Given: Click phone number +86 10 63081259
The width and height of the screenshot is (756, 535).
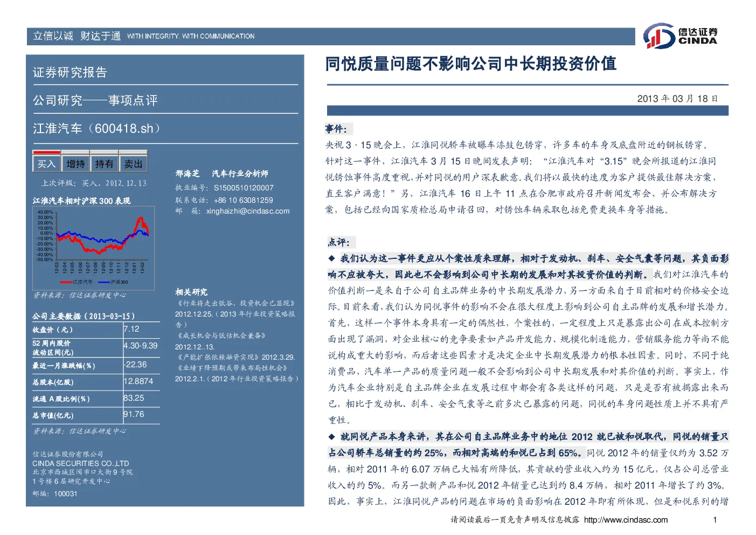Looking at the screenshot, I should 244,200.
